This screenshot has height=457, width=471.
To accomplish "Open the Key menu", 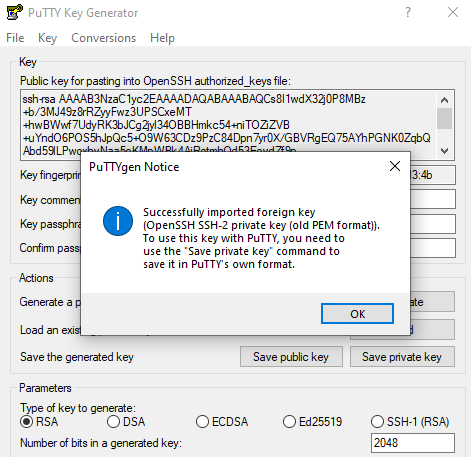I will coord(47,38).
